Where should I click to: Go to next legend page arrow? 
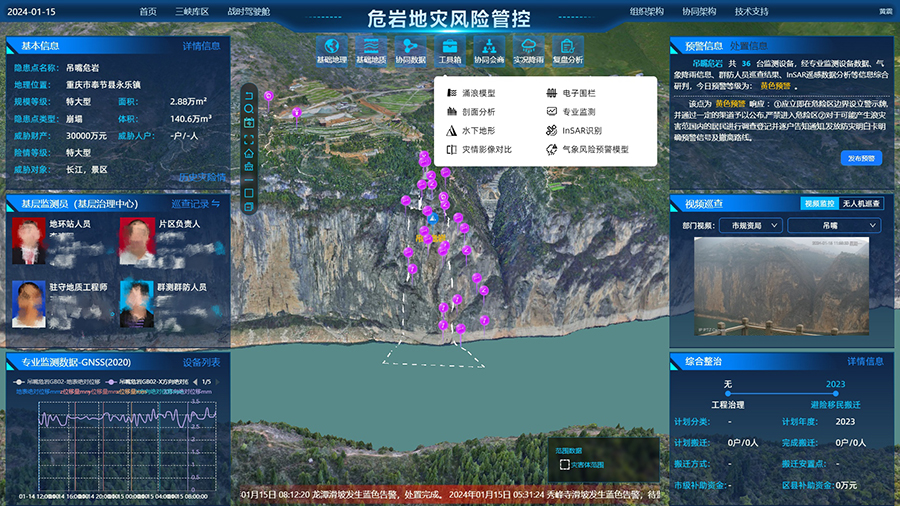(219, 381)
